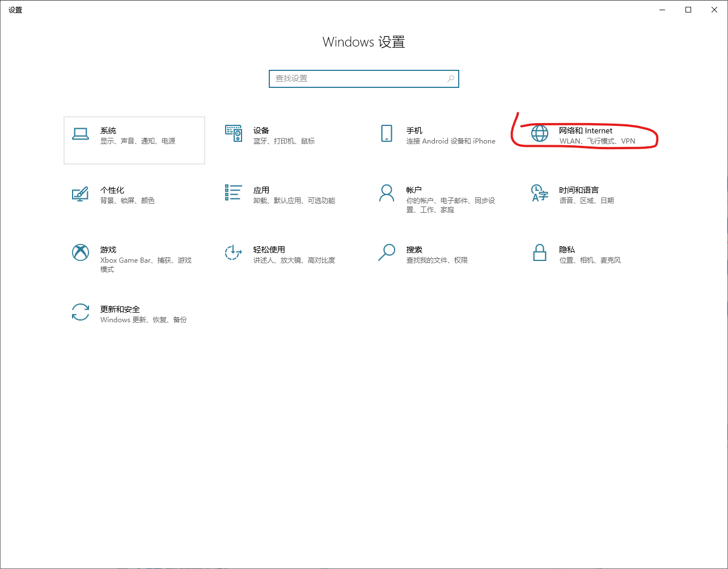Open 时间和语言 title
728x569 pixels.
pyautogui.click(x=579, y=190)
